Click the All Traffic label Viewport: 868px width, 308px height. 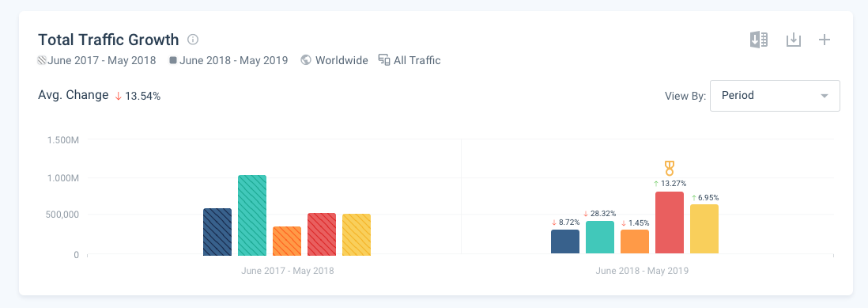417,60
